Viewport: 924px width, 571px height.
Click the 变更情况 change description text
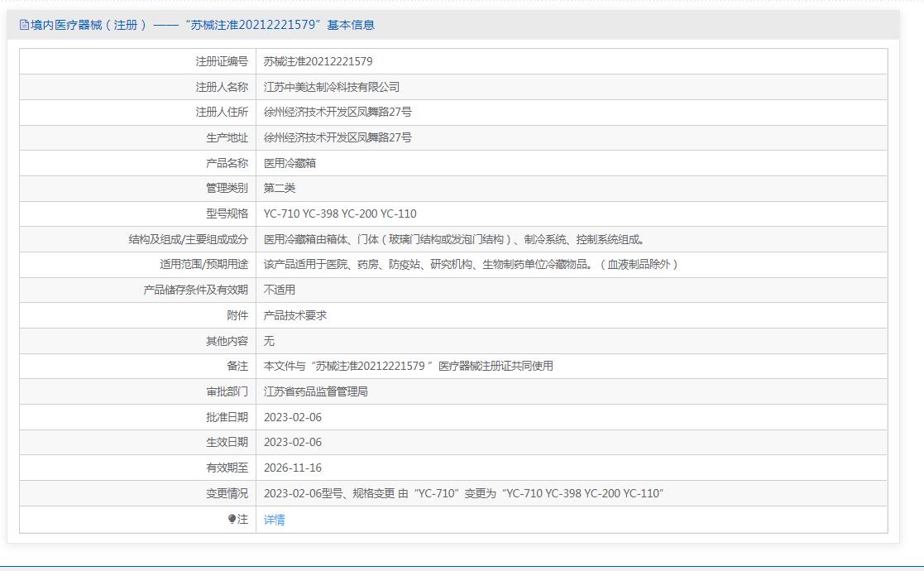[x=463, y=493]
